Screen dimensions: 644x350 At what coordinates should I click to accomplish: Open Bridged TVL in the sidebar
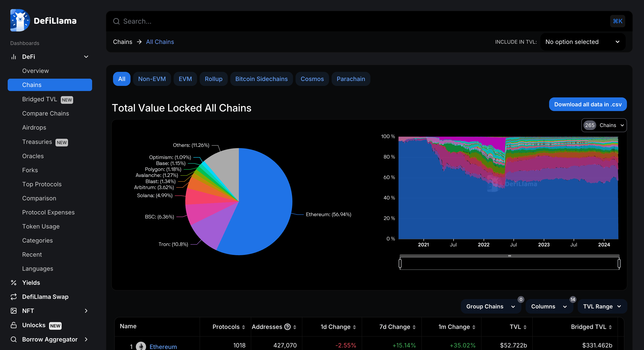point(39,99)
